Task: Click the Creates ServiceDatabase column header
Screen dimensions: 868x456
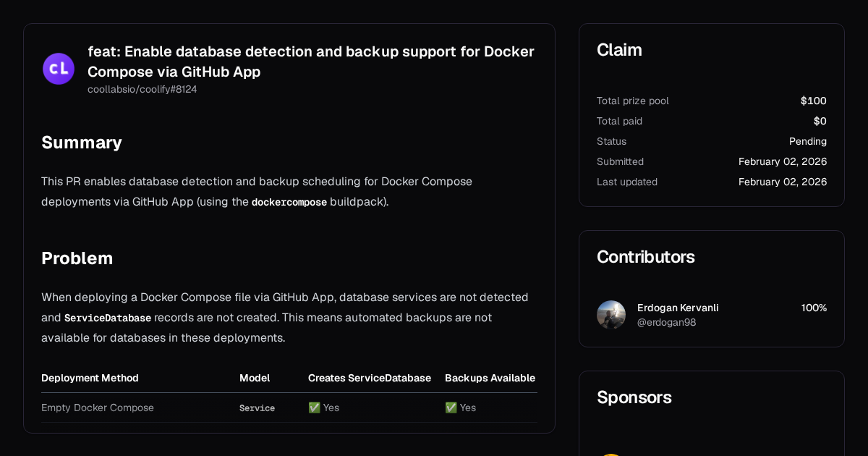Action: point(370,378)
